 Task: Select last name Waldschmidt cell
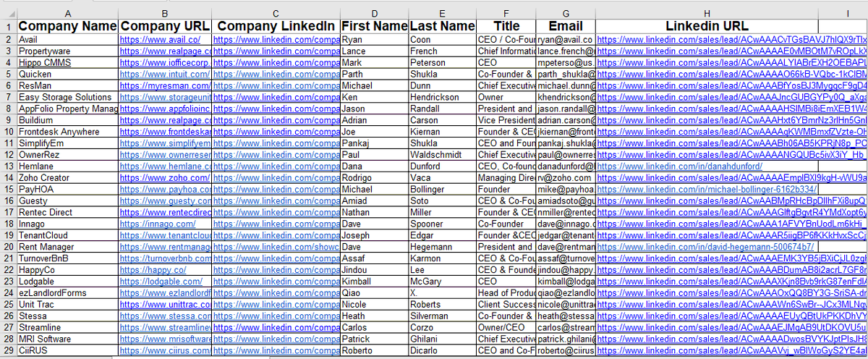(442, 155)
